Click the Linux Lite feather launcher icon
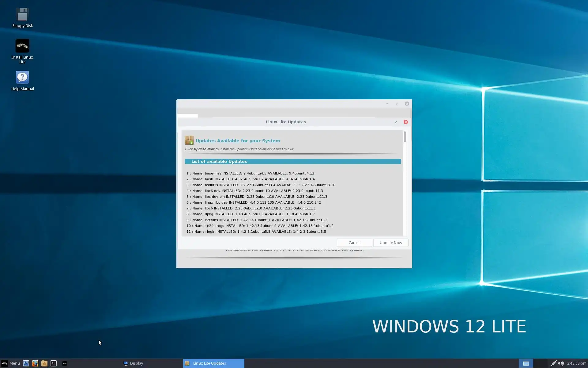The height and width of the screenshot is (368, 588). coord(65,363)
